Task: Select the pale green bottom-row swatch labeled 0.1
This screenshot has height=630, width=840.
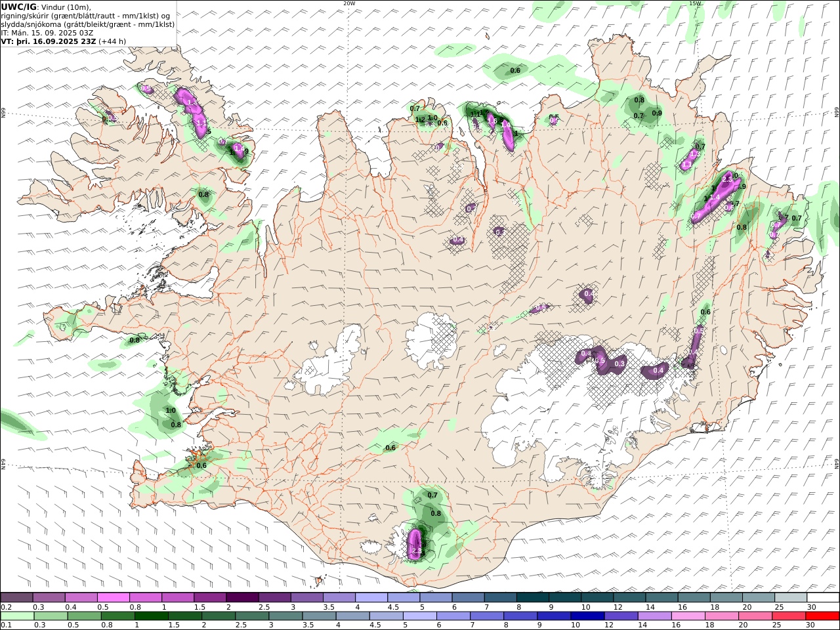Action: [17, 616]
